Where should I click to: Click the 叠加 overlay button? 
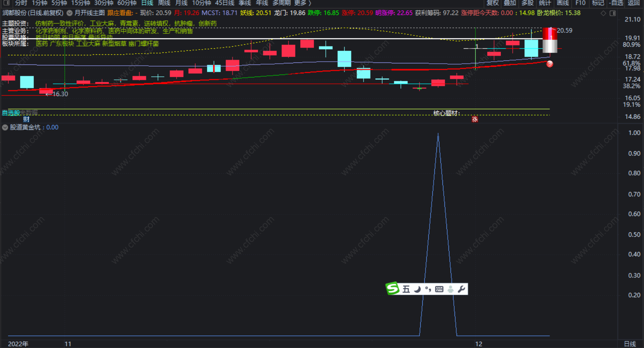pos(510,3)
